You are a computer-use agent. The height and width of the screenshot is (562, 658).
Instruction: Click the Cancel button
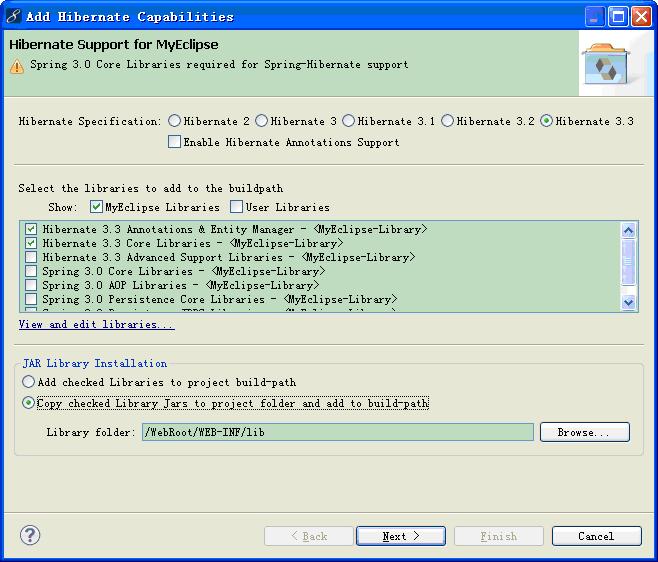(596, 536)
